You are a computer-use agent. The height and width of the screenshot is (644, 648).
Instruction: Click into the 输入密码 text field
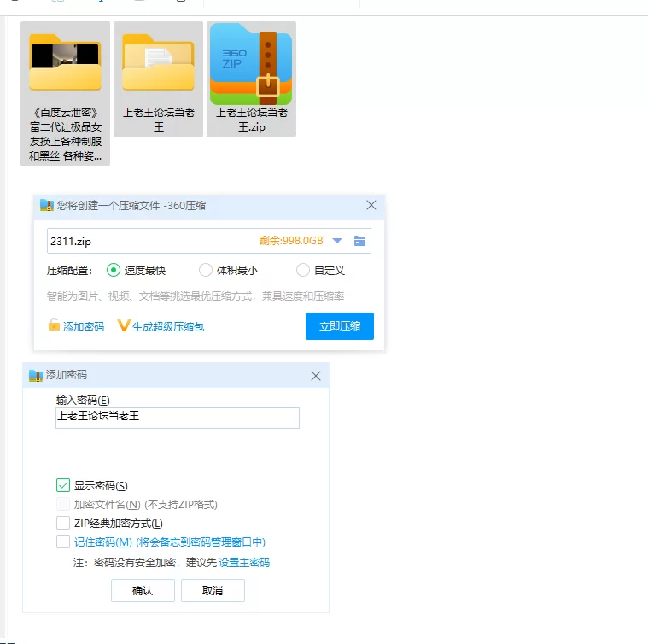click(x=177, y=417)
